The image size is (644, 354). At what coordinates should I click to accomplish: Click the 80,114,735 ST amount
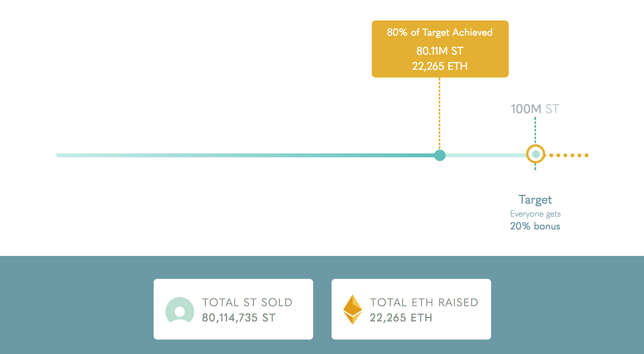[x=239, y=318]
